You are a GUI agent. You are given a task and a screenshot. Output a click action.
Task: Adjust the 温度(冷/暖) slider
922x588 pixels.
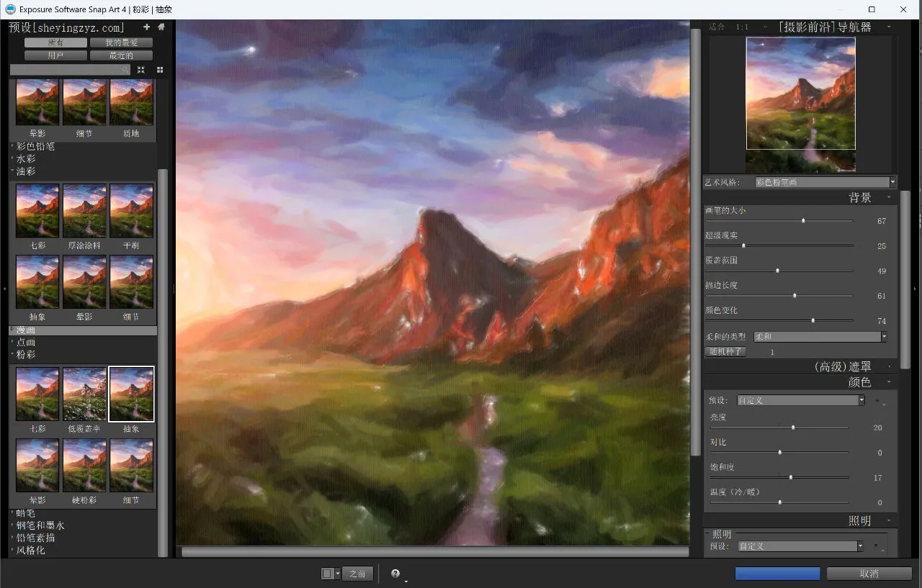pos(779,502)
